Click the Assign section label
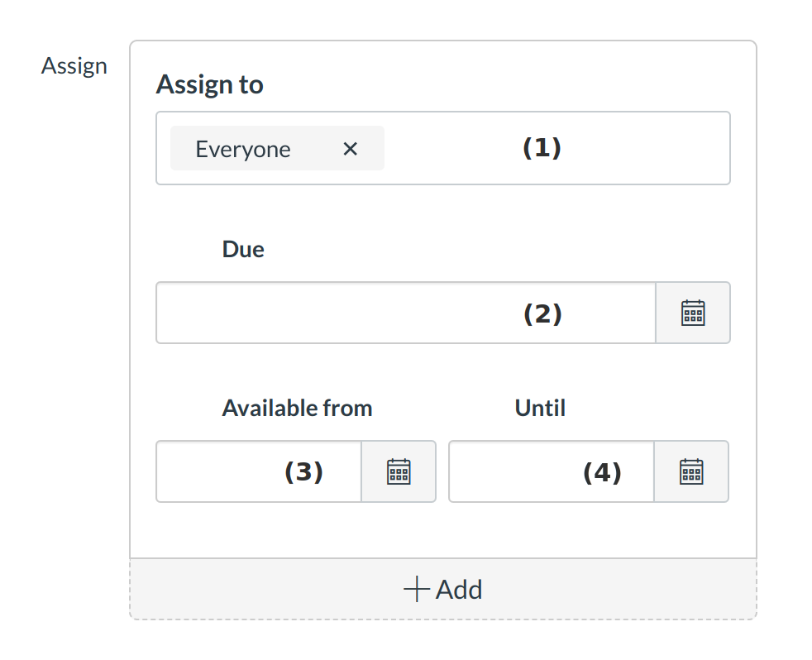Viewport: 812px width, 660px height. point(74,66)
